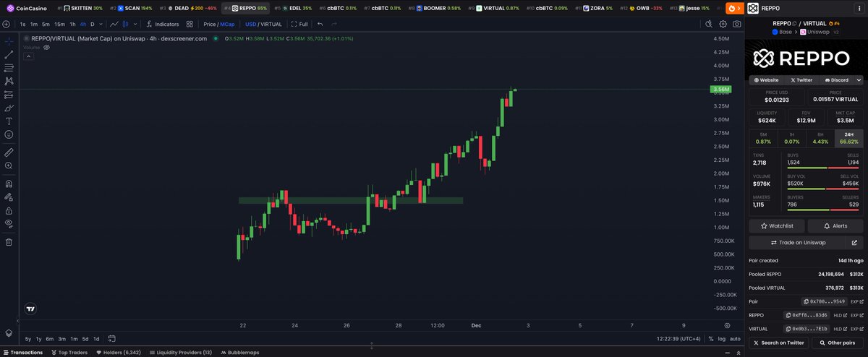Image resolution: width=868 pixels, height=357 pixels.
Task: Select the 5m timeframe
Action: (46, 24)
